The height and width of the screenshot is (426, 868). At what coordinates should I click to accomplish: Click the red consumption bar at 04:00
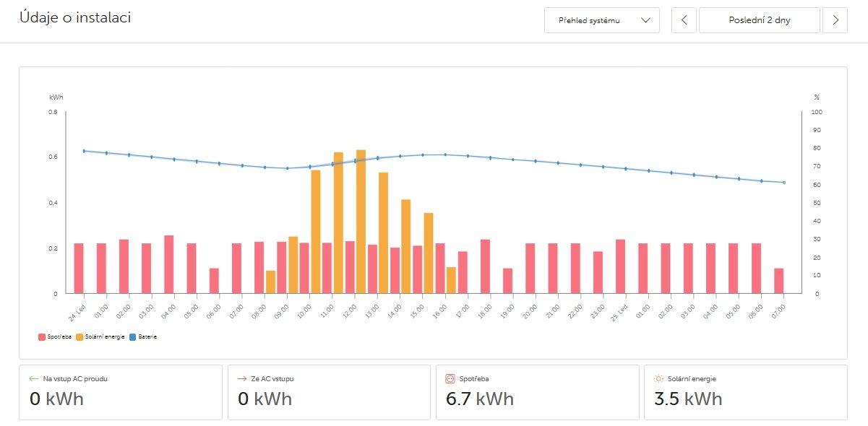click(x=169, y=264)
